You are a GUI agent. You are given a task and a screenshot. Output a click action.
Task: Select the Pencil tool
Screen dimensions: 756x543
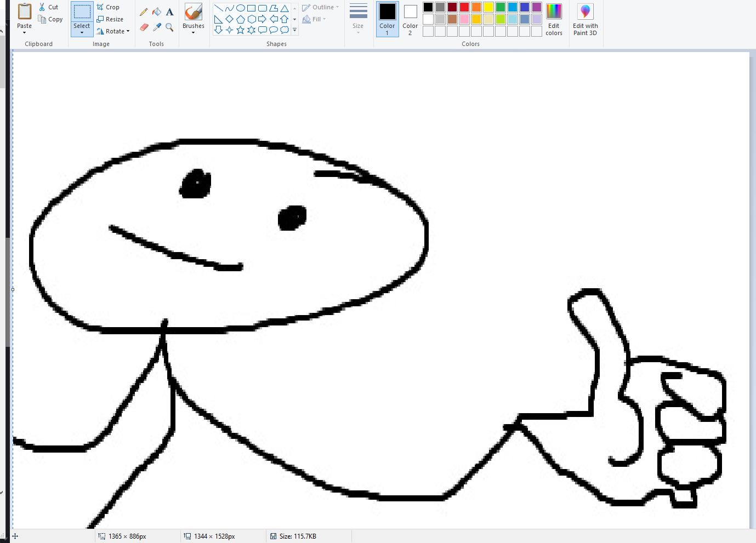coord(144,12)
